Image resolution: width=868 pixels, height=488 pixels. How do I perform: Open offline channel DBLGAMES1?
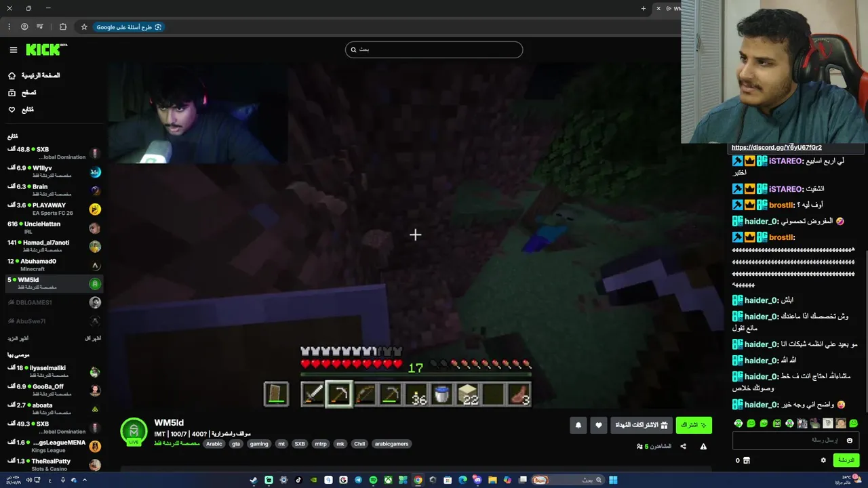pyautogui.click(x=53, y=302)
